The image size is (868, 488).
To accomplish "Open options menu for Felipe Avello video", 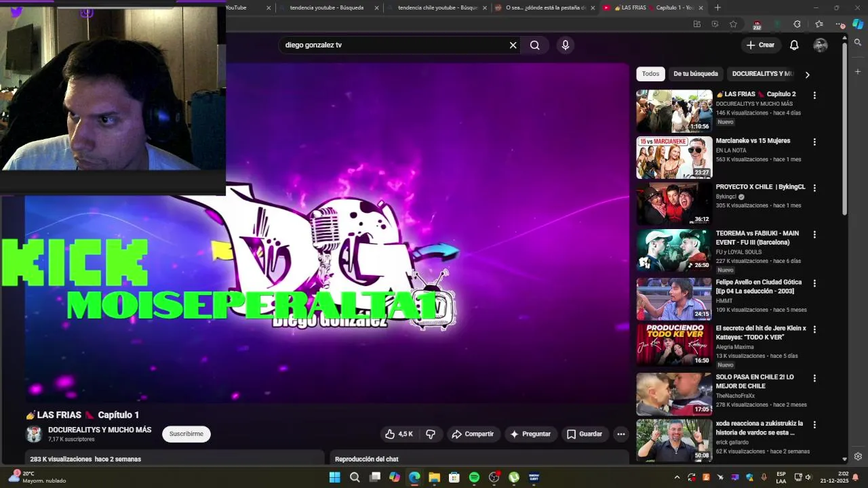I will [814, 283].
